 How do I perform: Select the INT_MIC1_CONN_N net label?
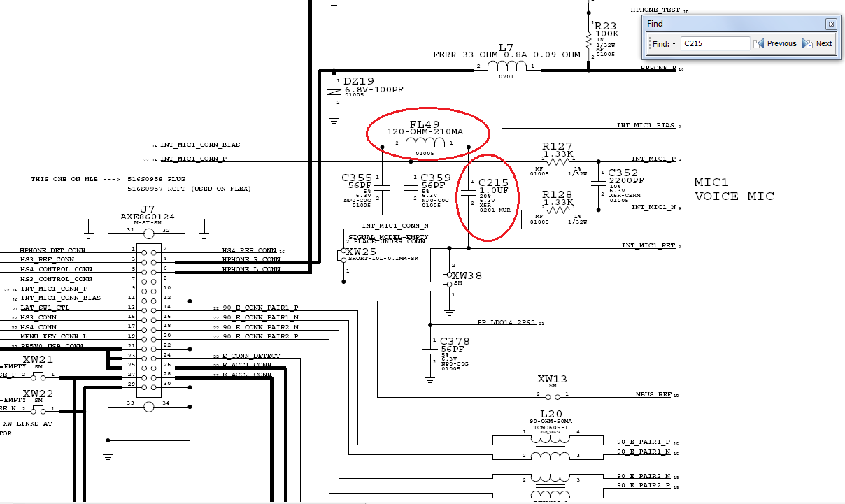coord(395,226)
